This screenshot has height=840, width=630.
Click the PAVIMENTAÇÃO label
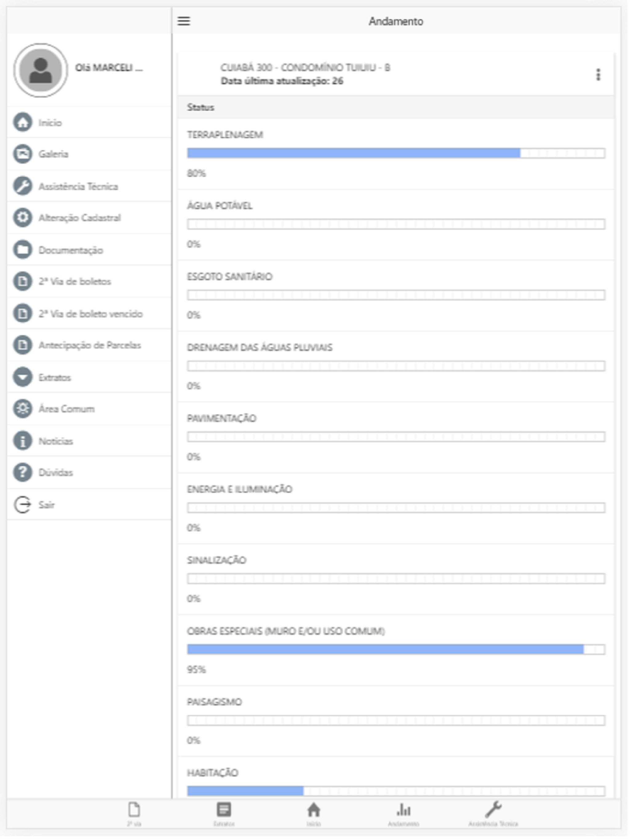(221, 418)
